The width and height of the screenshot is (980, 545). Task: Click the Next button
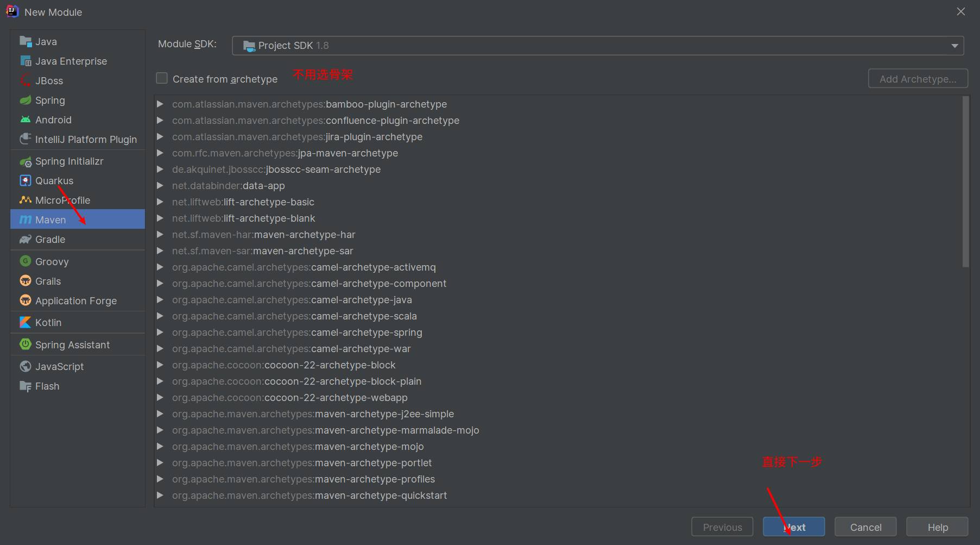(x=794, y=527)
